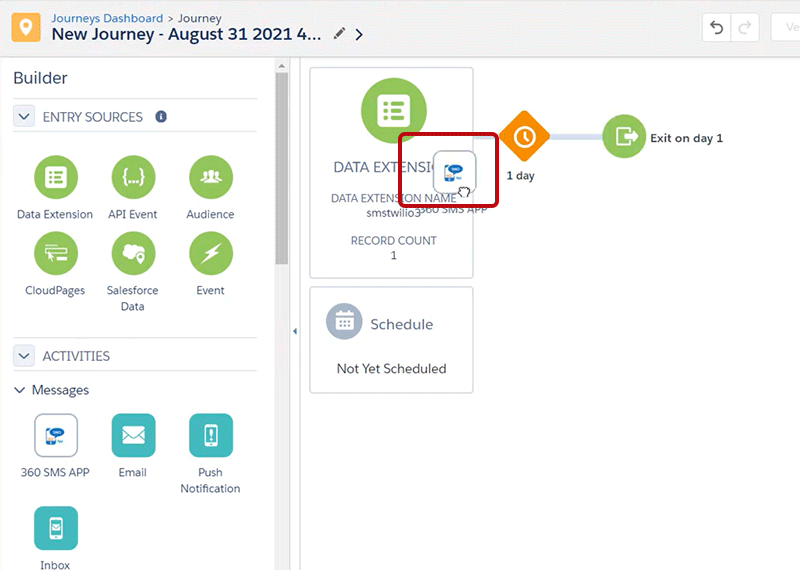
Task: Click the undo arrow button
Action: [716, 28]
